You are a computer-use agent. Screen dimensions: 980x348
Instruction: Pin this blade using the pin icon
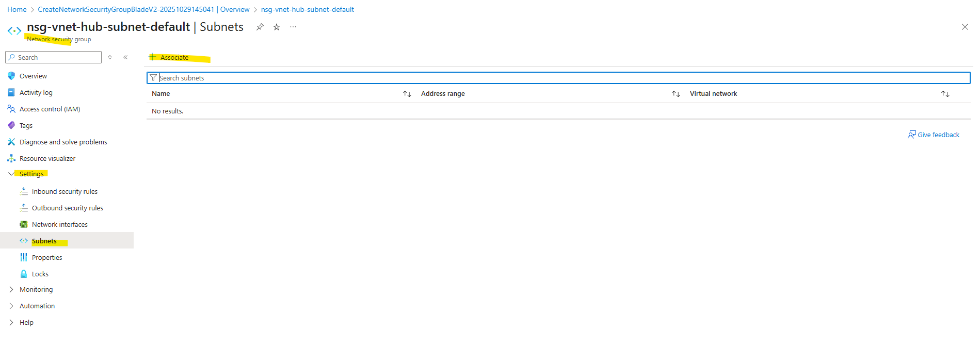(x=260, y=27)
